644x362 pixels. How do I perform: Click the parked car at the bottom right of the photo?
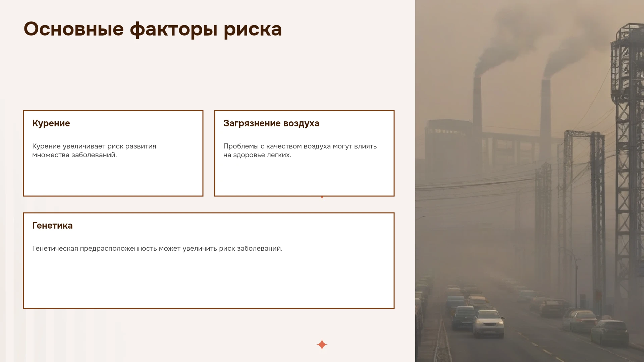pos(610,333)
